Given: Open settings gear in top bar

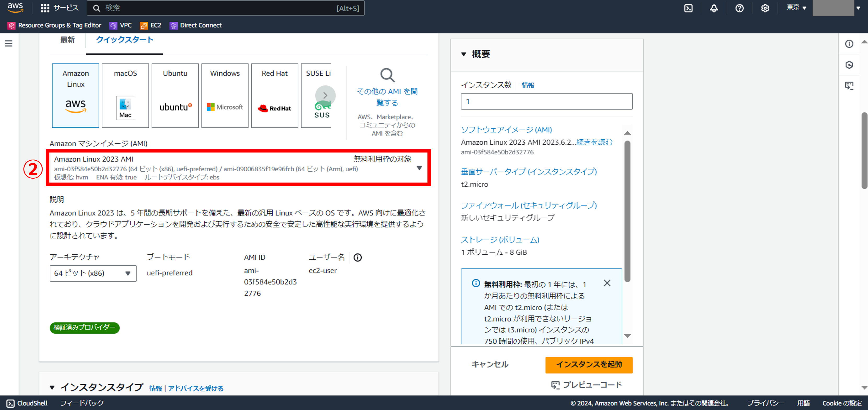Looking at the screenshot, I should [765, 8].
